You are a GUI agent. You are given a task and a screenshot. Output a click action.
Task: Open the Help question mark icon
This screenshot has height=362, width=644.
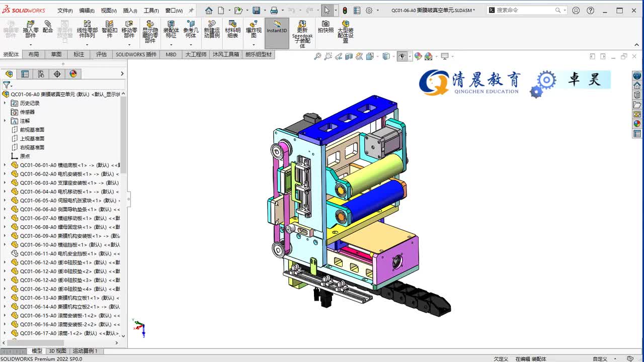[x=591, y=10]
